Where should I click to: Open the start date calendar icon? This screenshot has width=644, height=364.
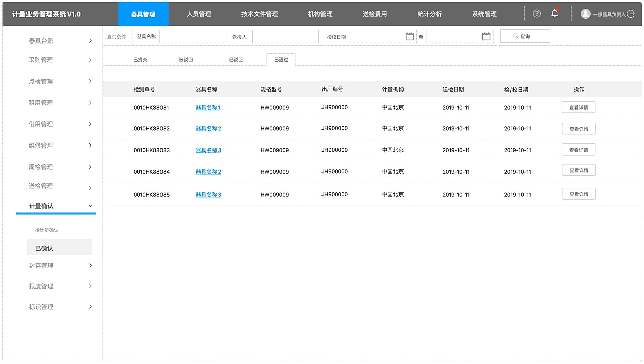[x=410, y=36]
